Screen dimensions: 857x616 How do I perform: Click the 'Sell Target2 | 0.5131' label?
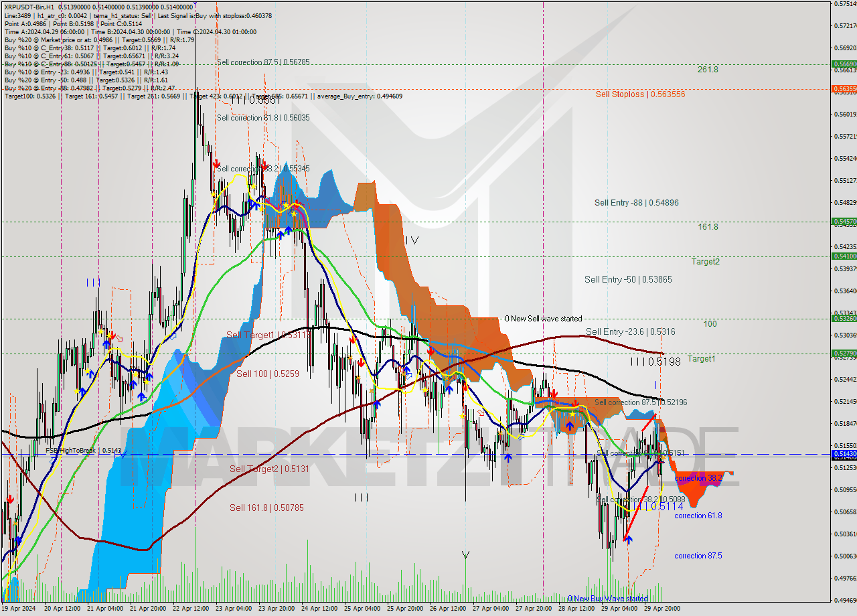pyautogui.click(x=269, y=469)
